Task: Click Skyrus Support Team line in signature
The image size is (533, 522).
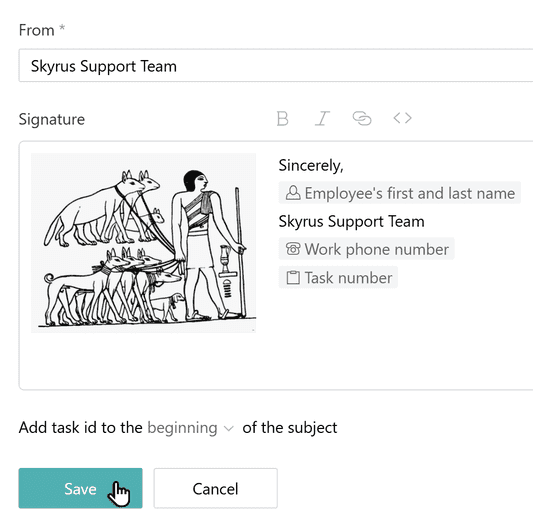Action: (351, 221)
